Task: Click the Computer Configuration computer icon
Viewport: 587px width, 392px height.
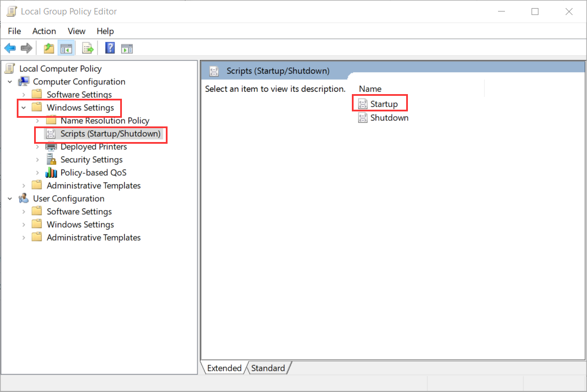Action: click(x=24, y=81)
